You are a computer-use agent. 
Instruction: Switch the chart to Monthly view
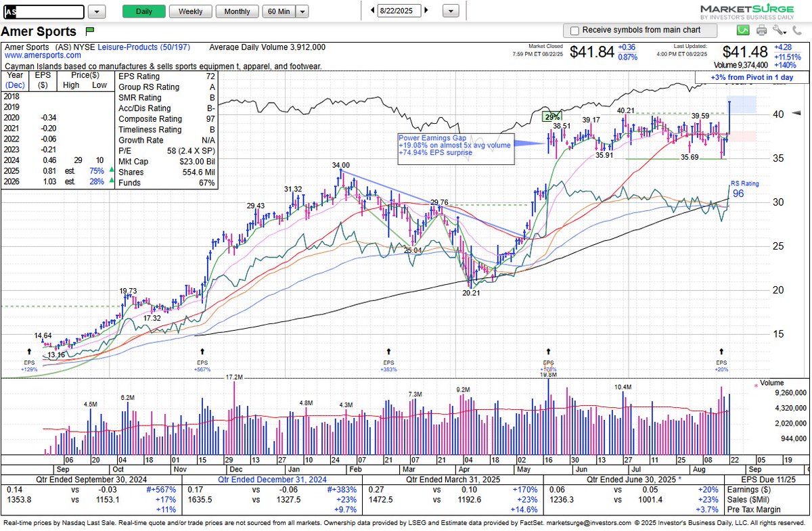click(x=237, y=11)
